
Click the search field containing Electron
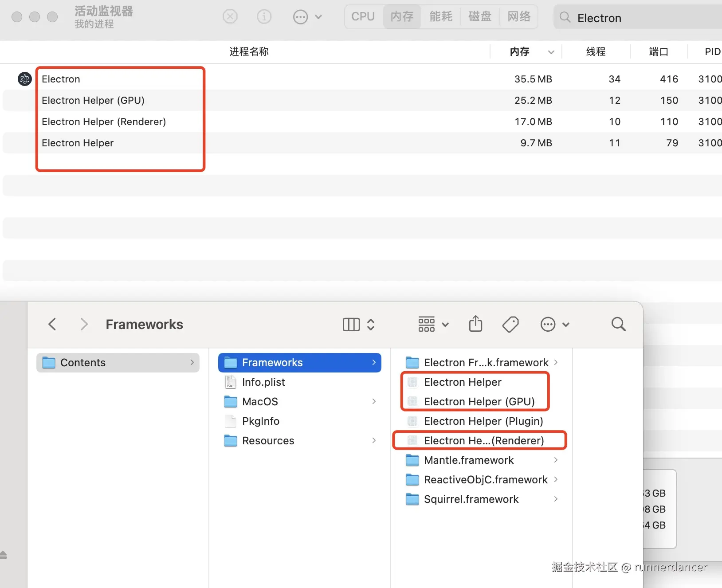click(638, 18)
